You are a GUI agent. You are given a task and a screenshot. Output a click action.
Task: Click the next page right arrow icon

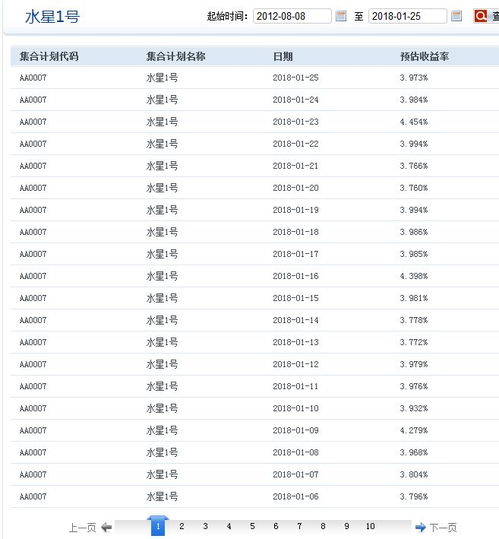(420, 527)
